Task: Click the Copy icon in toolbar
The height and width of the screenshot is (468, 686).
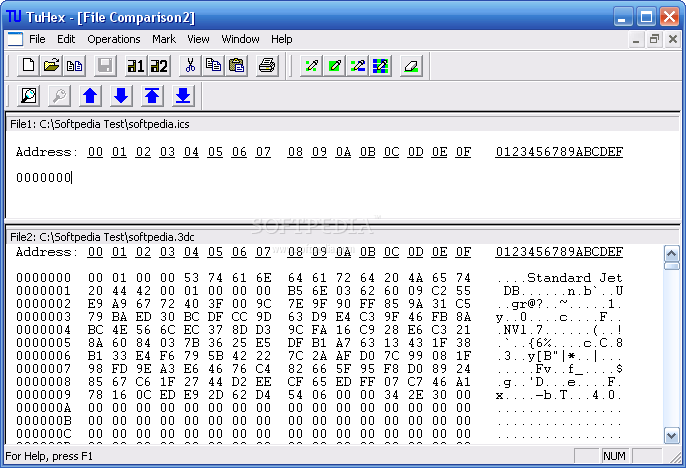Action: [x=213, y=66]
